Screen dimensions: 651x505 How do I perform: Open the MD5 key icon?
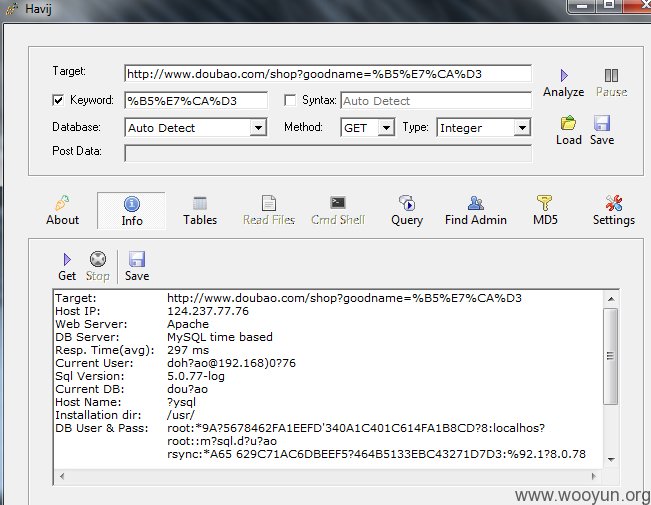coord(544,203)
